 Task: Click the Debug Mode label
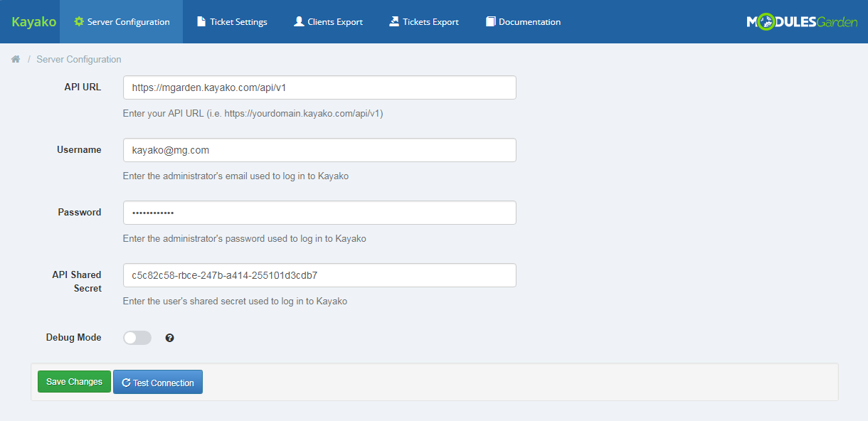tap(74, 337)
